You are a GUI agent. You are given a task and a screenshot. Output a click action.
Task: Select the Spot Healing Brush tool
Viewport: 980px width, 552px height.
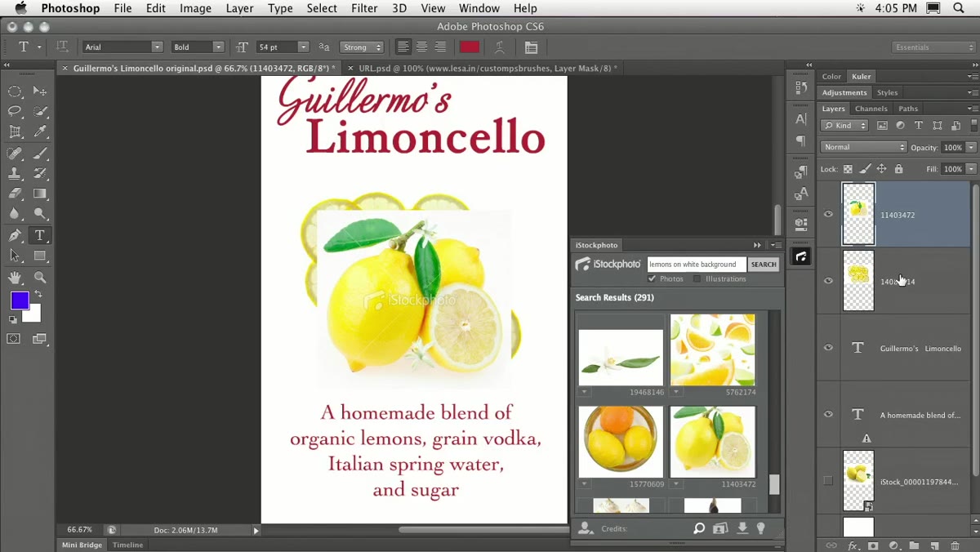pyautogui.click(x=15, y=154)
